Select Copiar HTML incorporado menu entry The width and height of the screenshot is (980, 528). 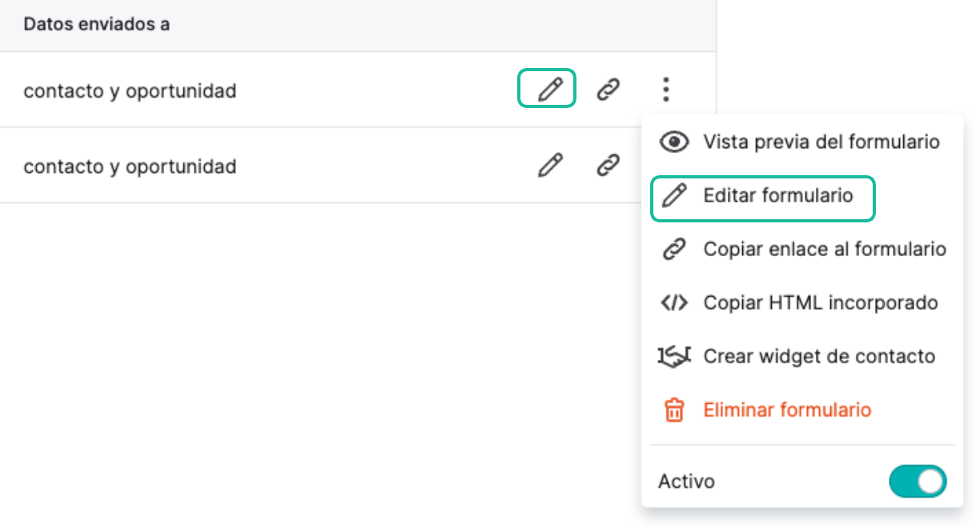[821, 303]
